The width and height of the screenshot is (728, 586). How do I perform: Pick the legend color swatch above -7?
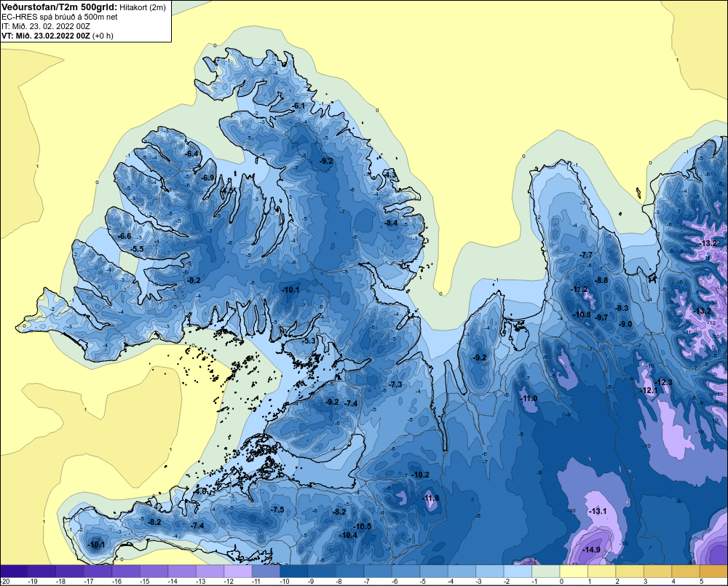(378, 571)
